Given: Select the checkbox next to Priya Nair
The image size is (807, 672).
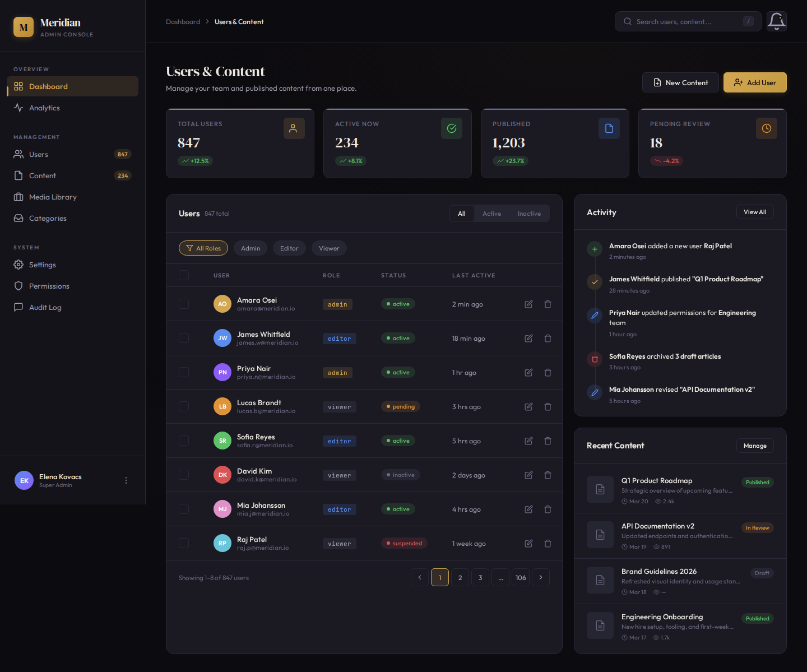Looking at the screenshot, I should click(x=183, y=372).
